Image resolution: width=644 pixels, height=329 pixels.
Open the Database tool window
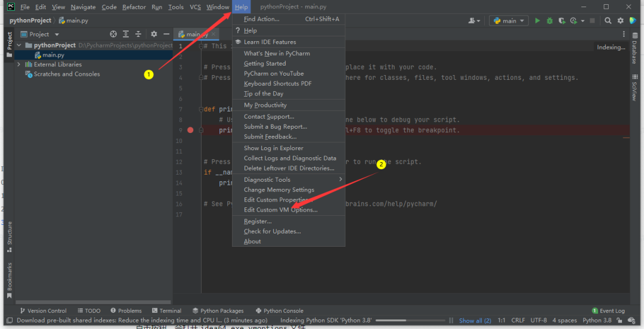click(x=635, y=48)
